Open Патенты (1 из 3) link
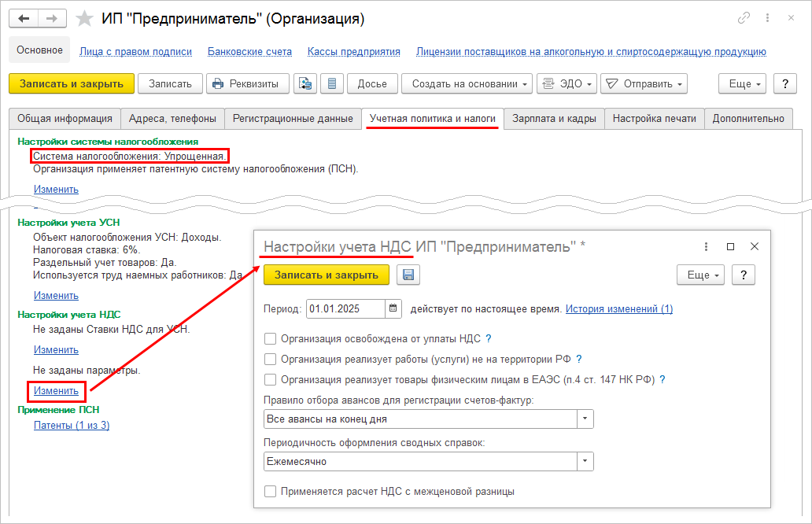The image size is (812, 524). 72,425
